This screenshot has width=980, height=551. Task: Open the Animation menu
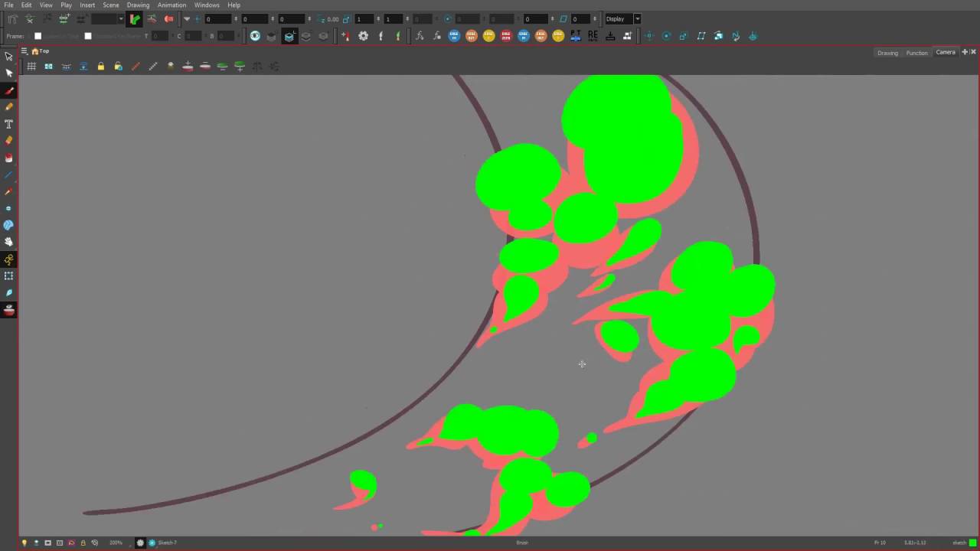click(171, 5)
